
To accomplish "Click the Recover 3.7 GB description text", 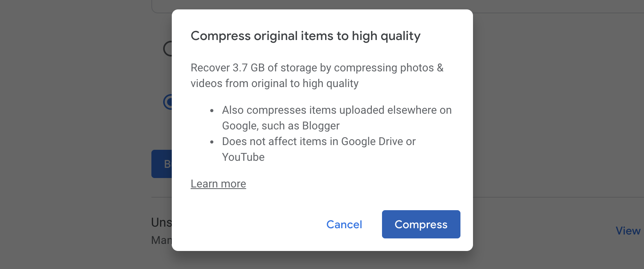I will click(x=317, y=75).
